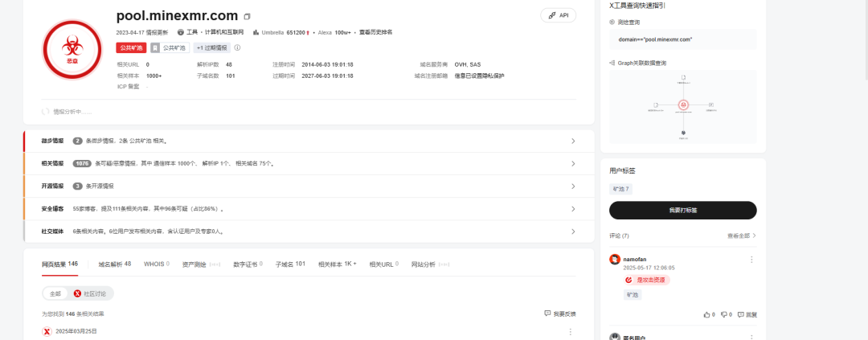Viewport: 868px width, 340px height.
Task: Click the red 公共矿池 tag
Action: [131, 48]
